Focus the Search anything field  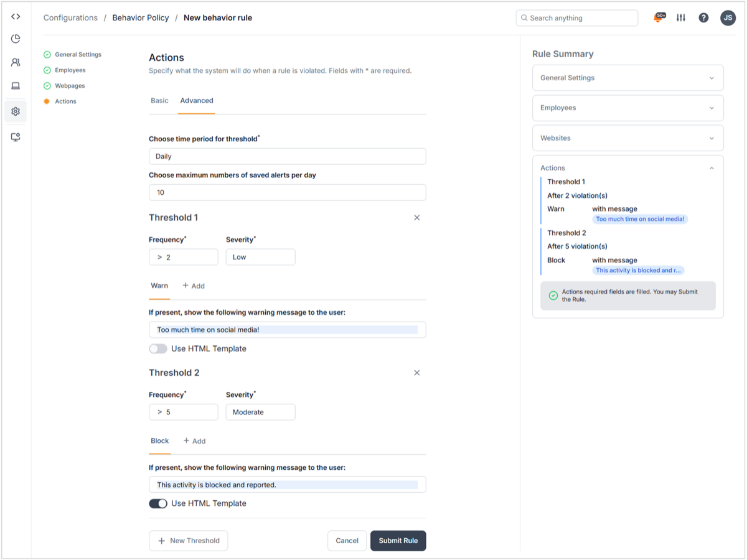click(577, 18)
